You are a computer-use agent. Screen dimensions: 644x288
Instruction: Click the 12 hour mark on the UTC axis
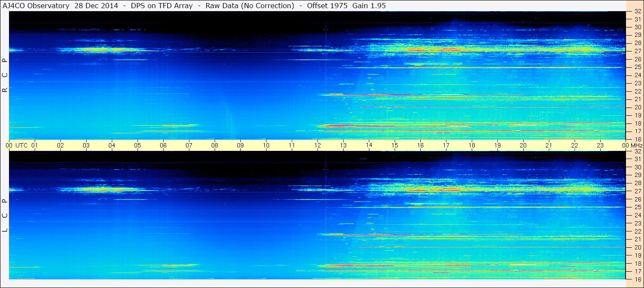(x=318, y=145)
